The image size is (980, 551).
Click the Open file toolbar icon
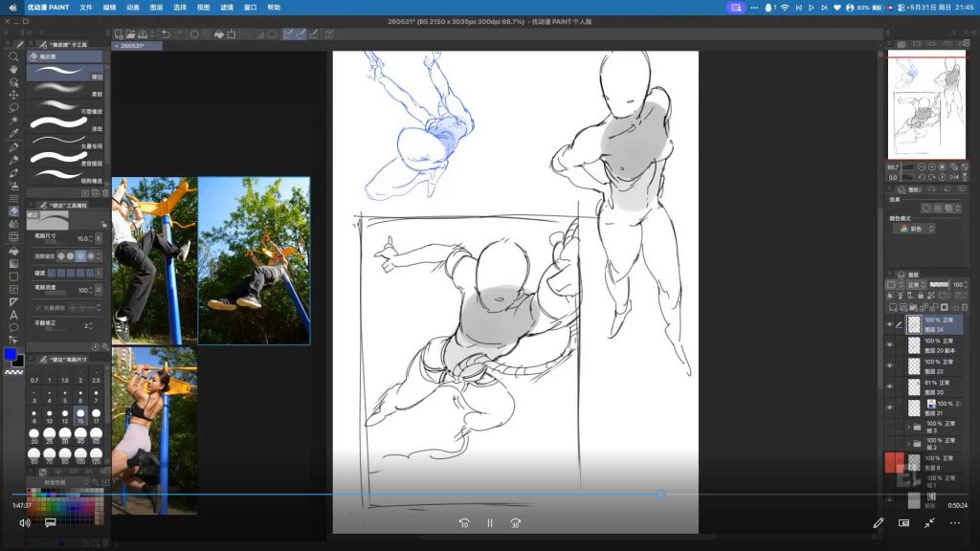[130, 34]
